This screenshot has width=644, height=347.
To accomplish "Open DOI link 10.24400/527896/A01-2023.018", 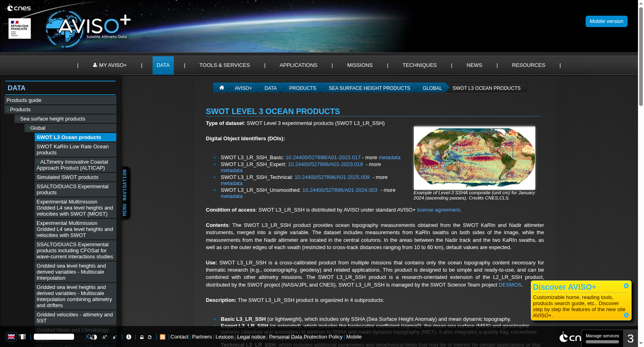I will pyautogui.click(x=325, y=164).
